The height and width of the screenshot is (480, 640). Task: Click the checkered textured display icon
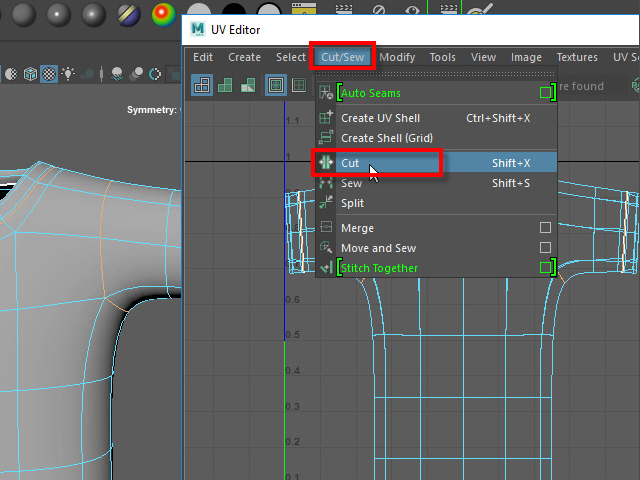tap(48, 74)
